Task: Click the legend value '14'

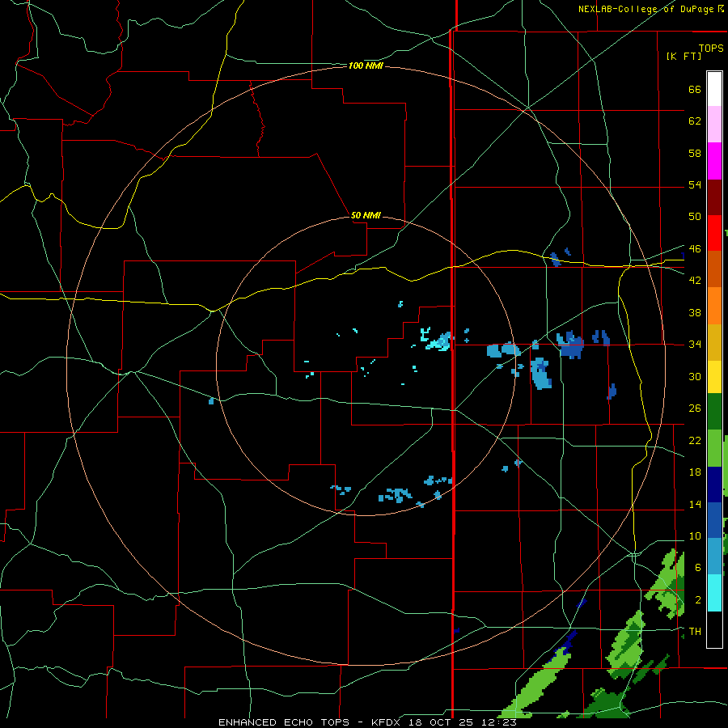Action: [695, 504]
